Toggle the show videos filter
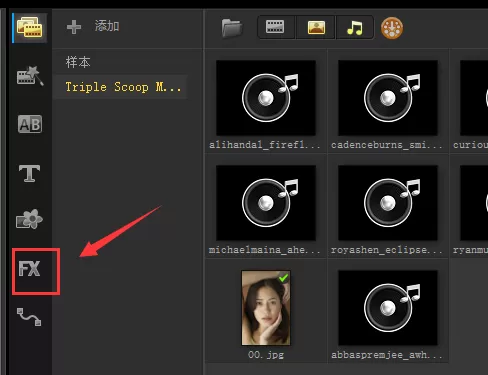The width and height of the screenshot is (488, 375). click(275, 27)
